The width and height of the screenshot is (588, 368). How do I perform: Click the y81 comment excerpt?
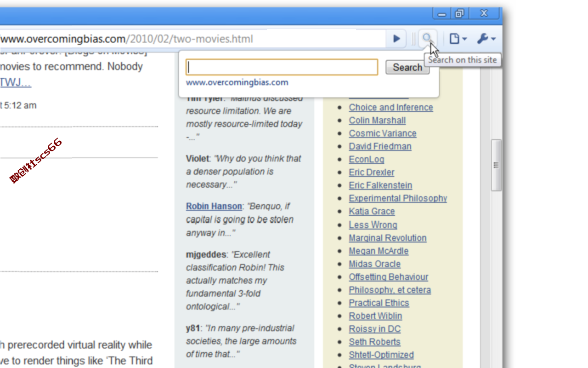(242, 341)
